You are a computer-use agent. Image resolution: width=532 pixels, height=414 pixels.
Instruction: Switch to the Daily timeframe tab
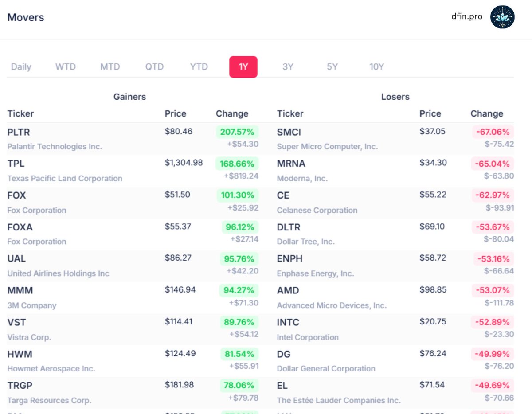click(x=21, y=66)
